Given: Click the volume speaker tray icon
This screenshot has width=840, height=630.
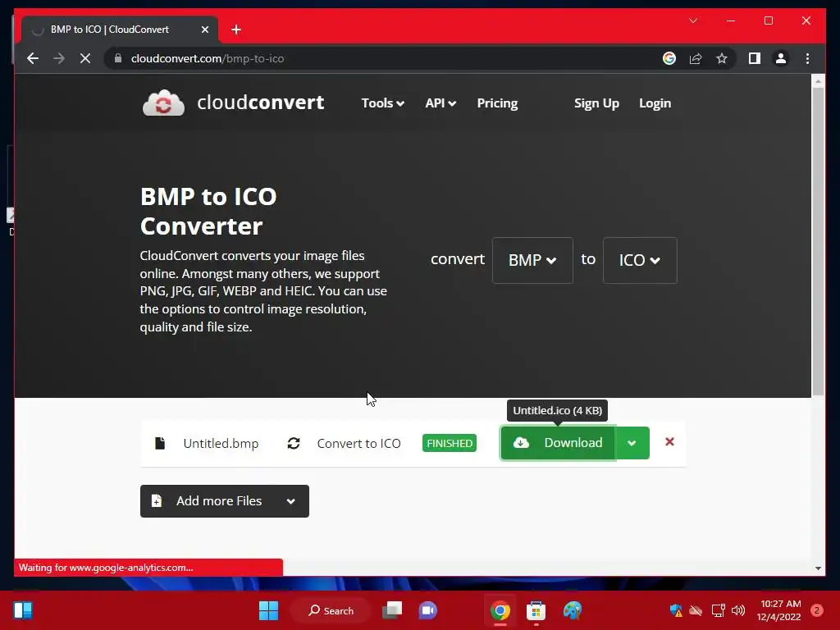Looking at the screenshot, I should tap(738, 610).
